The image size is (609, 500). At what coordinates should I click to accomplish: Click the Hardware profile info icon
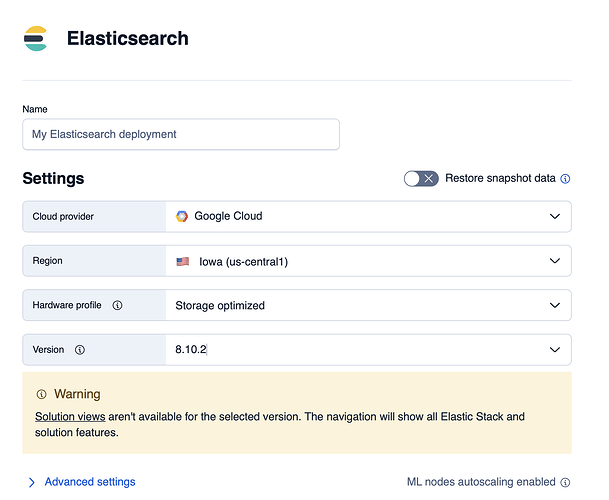tap(117, 305)
